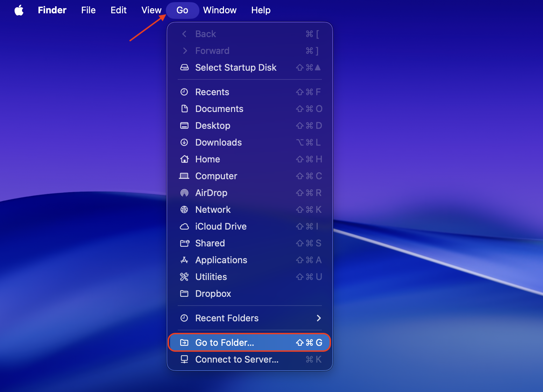The image size is (543, 392).
Task: Click the ⇧⌘F shortcut beside Recents
Action: point(308,92)
